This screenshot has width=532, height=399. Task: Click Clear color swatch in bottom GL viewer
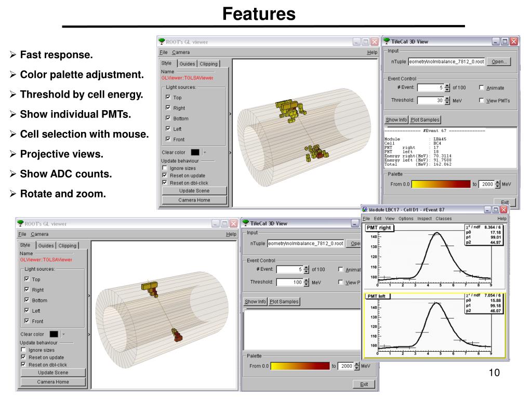(x=54, y=334)
